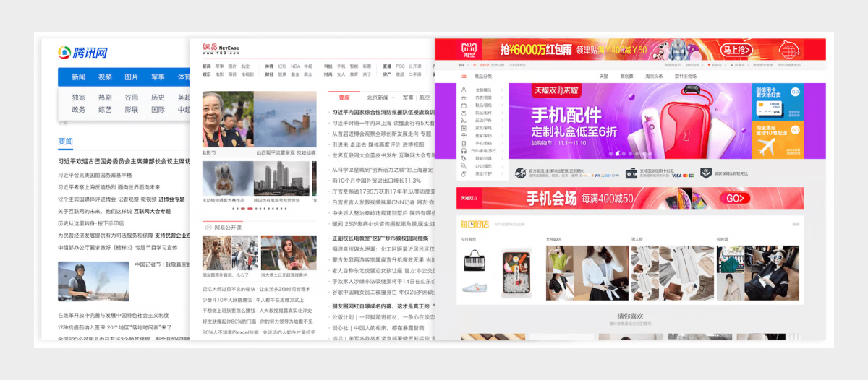Select a NetEase photo carousel pagination dot
This screenshot has height=380, width=868.
coord(250,209)
